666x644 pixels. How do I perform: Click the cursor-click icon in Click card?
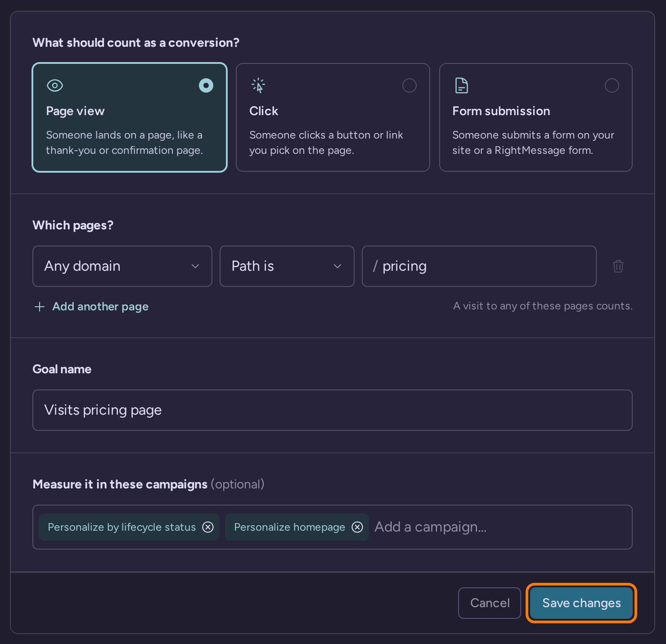(258, 85)
